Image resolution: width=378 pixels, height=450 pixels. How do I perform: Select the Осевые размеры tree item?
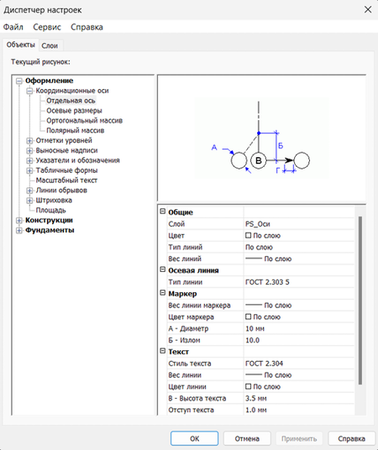click(74, 111)
